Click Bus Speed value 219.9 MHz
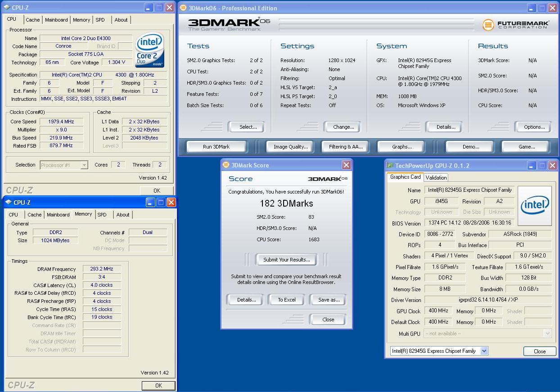 coord(61,138)
